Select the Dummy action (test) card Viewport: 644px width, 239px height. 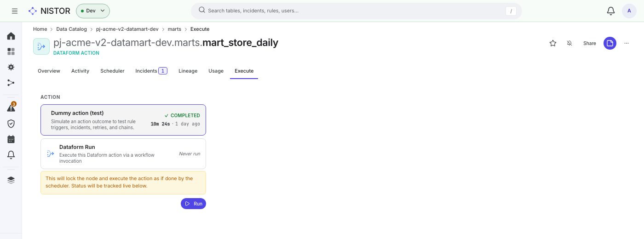[x=123, y=120]
